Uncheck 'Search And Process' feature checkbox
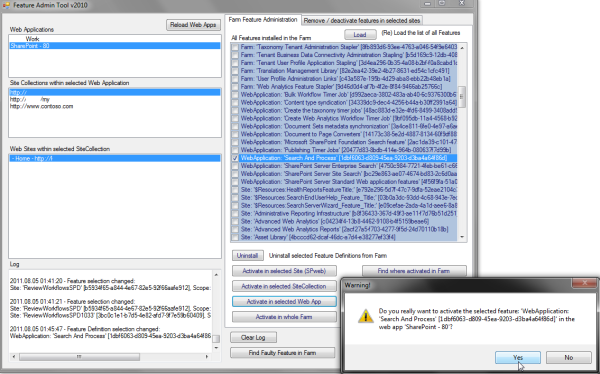The width and height of the screenshot is (600, 374). (x=235, y=158)
